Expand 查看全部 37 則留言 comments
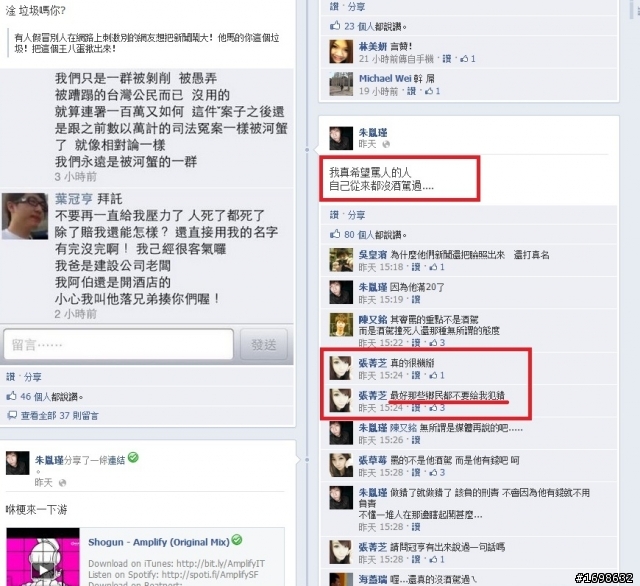Screen dimensions: 640x586 60,415
